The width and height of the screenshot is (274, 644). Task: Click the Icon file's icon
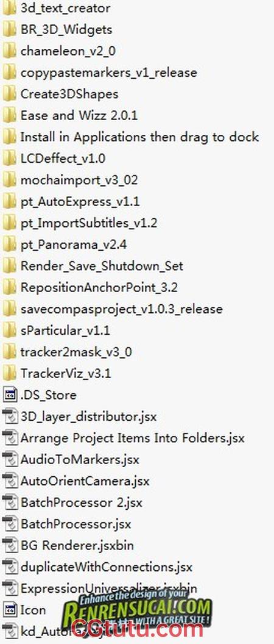pyautogui.click(x=9, y=610)
